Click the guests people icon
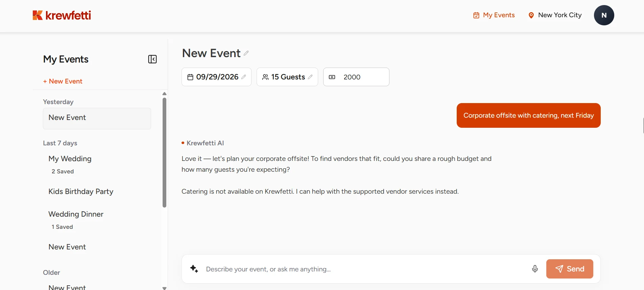 tap(265, 77)
